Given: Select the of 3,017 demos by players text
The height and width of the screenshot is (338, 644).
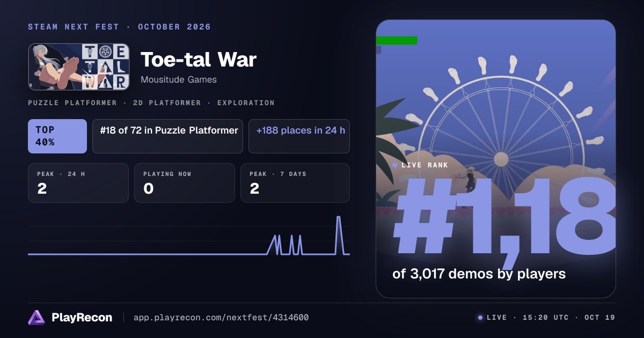Looking at the screenshot, I should (479, 274).
